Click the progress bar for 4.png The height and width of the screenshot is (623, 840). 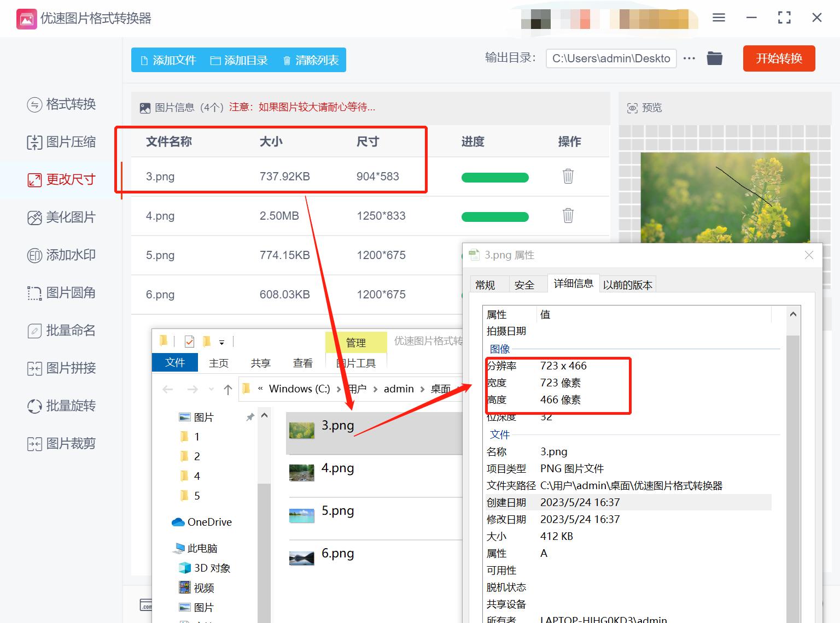click(x=495, y=216)
